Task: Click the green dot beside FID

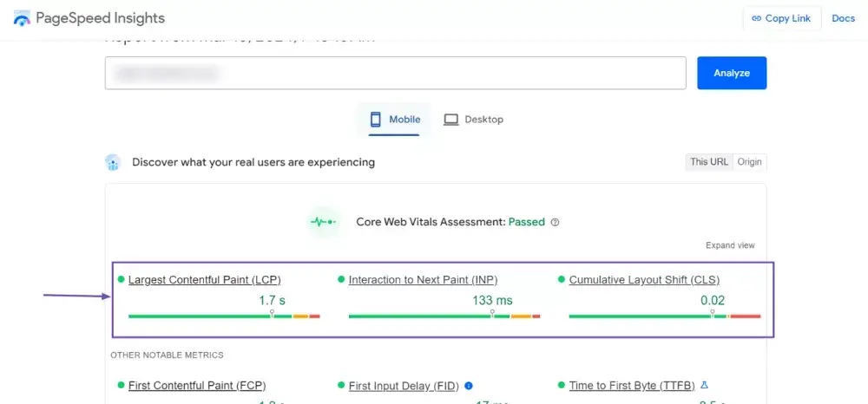Action: point(341,385)
